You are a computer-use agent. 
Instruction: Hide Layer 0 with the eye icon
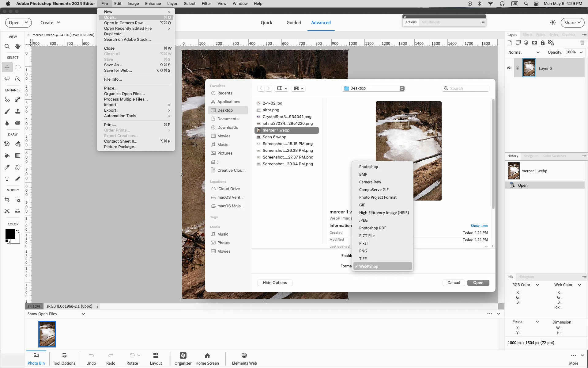point(509,68)
